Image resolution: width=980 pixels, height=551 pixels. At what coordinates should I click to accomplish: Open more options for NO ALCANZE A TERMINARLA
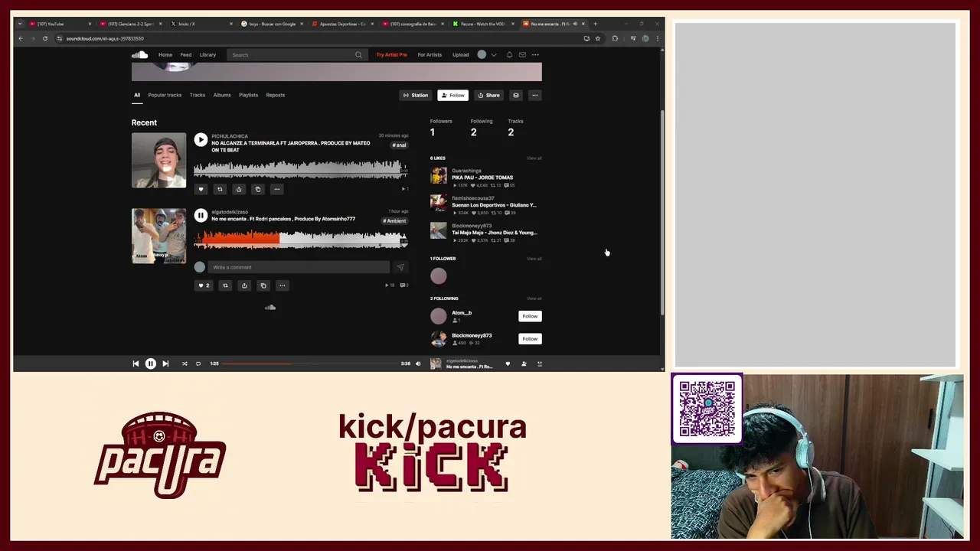(277, 189)
